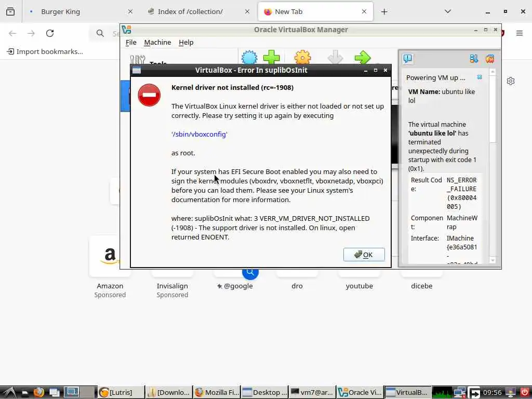
Task: Click the clear all notifications icon
Action: pos(489,59)
